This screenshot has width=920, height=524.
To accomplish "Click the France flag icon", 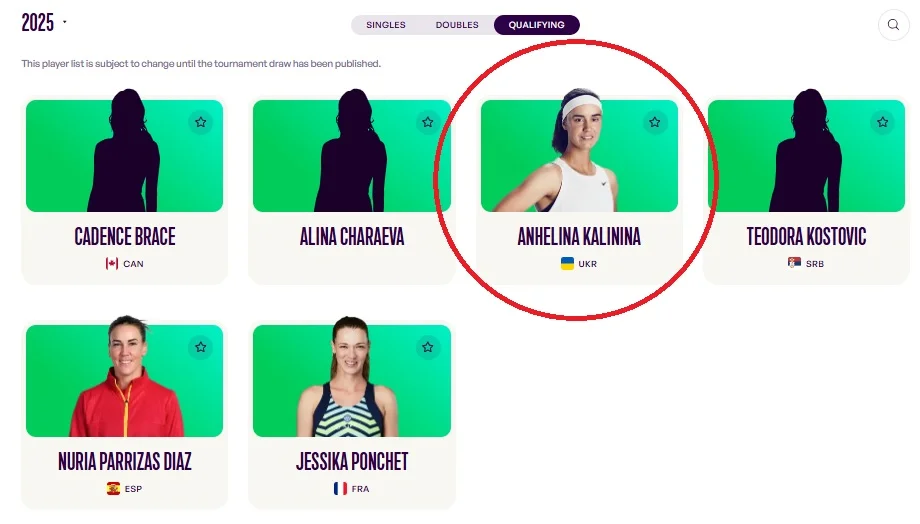I will (340, 488).
